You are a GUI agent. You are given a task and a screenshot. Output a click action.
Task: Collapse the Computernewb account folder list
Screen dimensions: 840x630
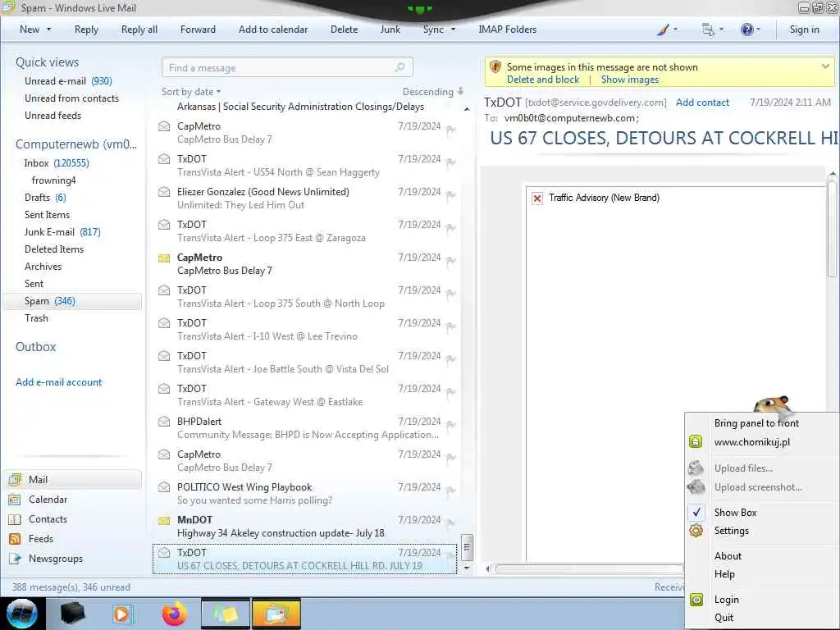[x=76, y=144]
